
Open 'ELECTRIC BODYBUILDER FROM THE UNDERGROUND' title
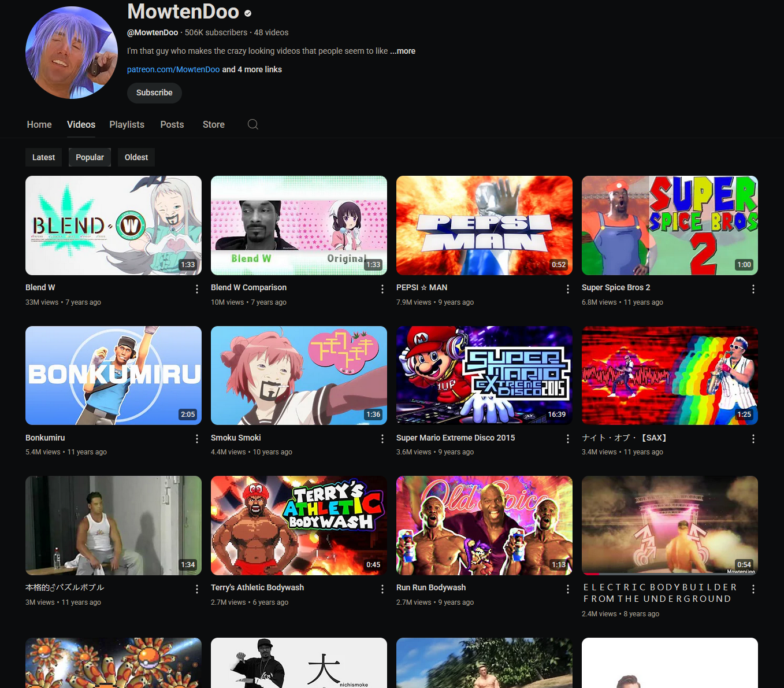(x=660, y=593)
